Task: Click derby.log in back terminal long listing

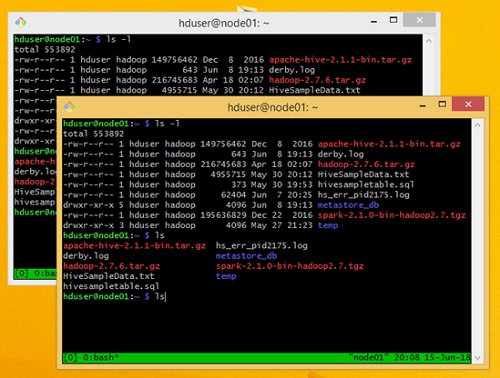Action: [x=292, y=70]
